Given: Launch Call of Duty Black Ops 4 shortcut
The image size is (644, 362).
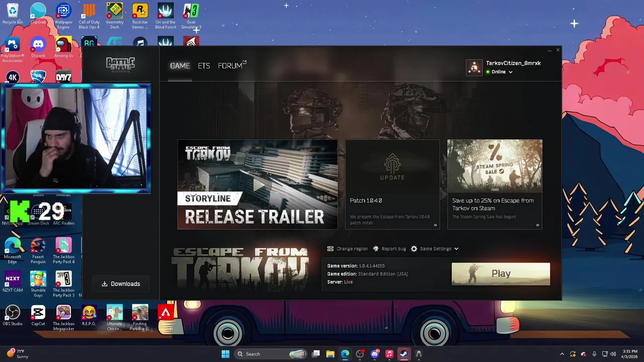Looking at the screenshot, I should click(x=89, y=17).
